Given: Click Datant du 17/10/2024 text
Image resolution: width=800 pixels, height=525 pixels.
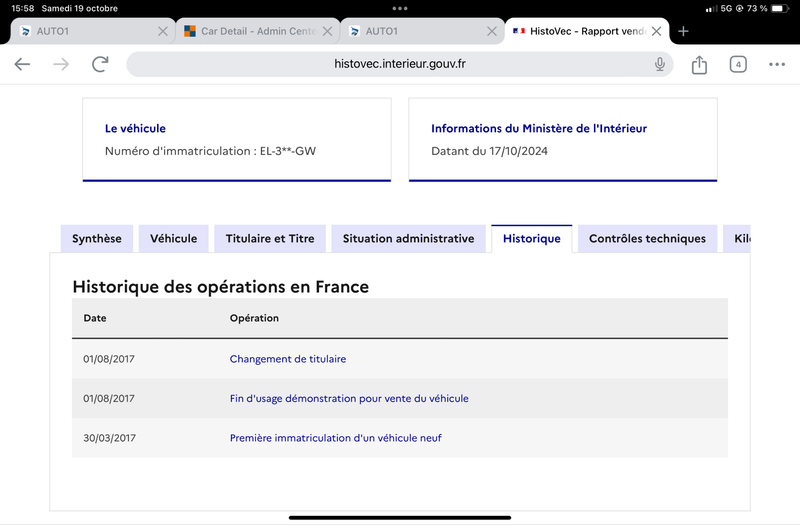Looking at the screenshot, I should pyautogui.click(x=489, y=151).
